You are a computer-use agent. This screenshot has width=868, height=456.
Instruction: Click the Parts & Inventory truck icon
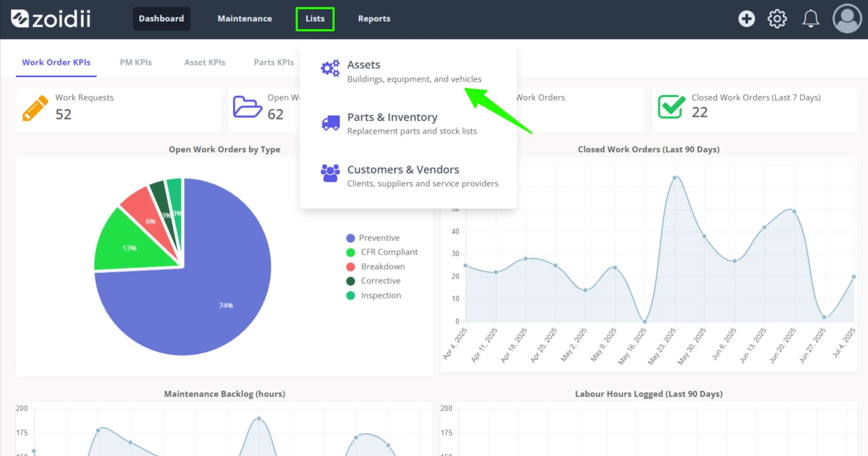[x=330, y=123]
